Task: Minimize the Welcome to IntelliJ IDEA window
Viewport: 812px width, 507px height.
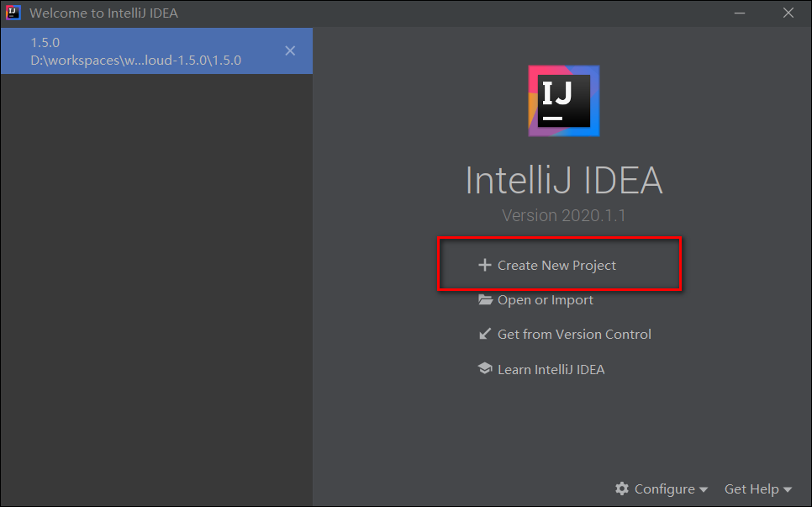Action: click(x=739, y=13)
